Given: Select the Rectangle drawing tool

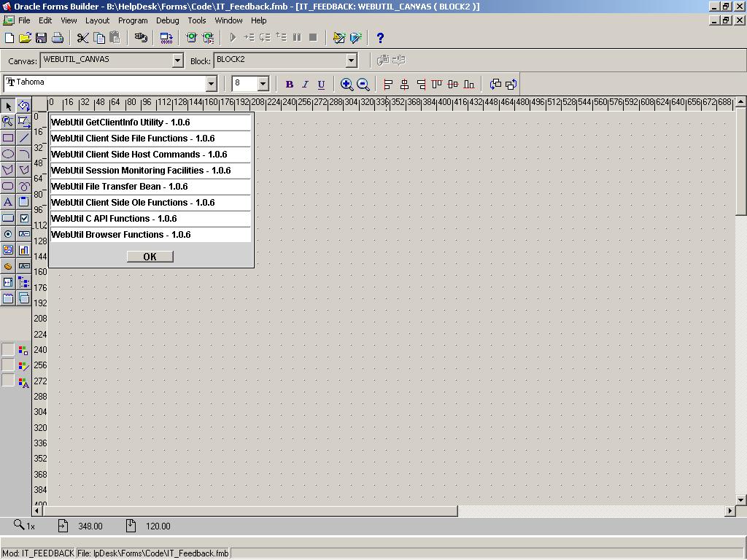Looking at the screenshot, I should [x=8, y=138].
